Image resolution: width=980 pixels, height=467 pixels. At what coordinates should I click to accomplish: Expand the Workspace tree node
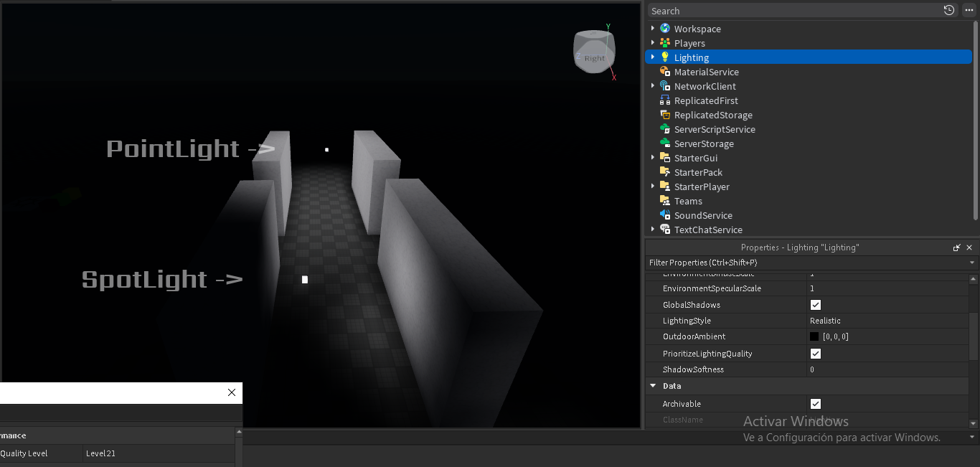coord(653,29)
